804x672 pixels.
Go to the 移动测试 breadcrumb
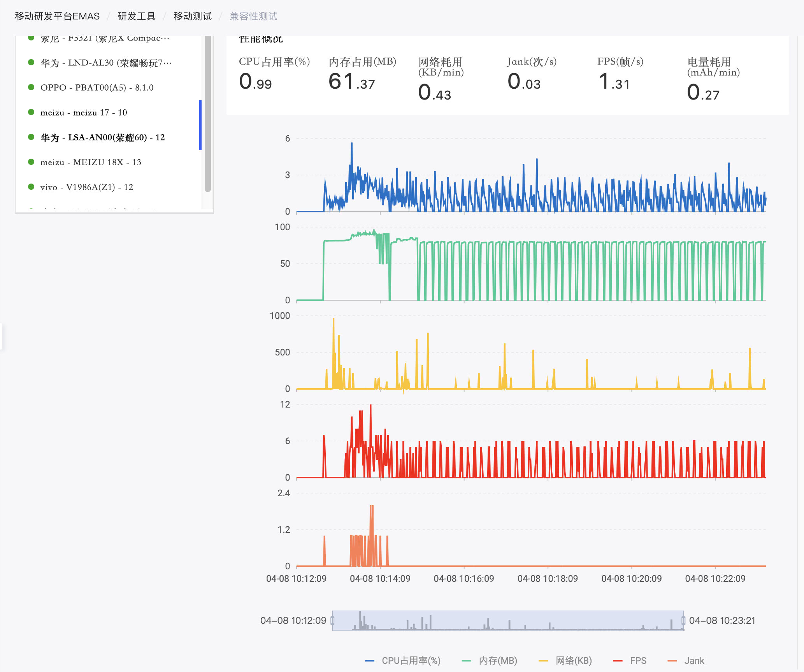(x=193, y=16)
